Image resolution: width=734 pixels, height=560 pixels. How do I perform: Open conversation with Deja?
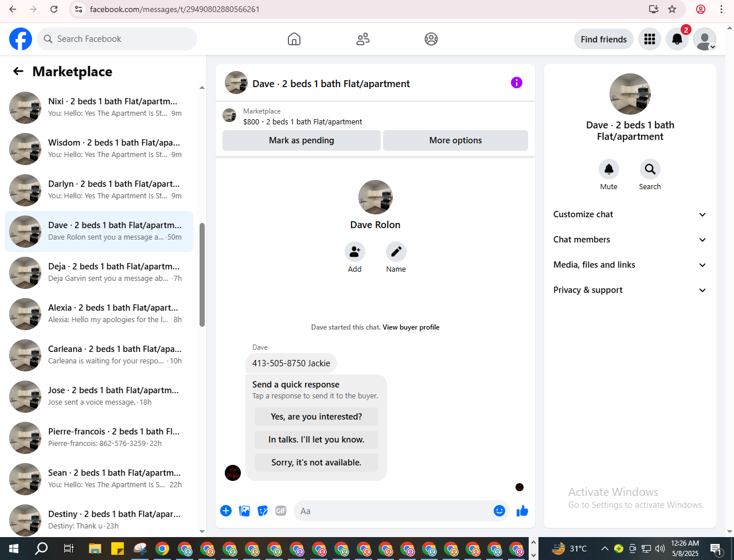pos(99,273)
